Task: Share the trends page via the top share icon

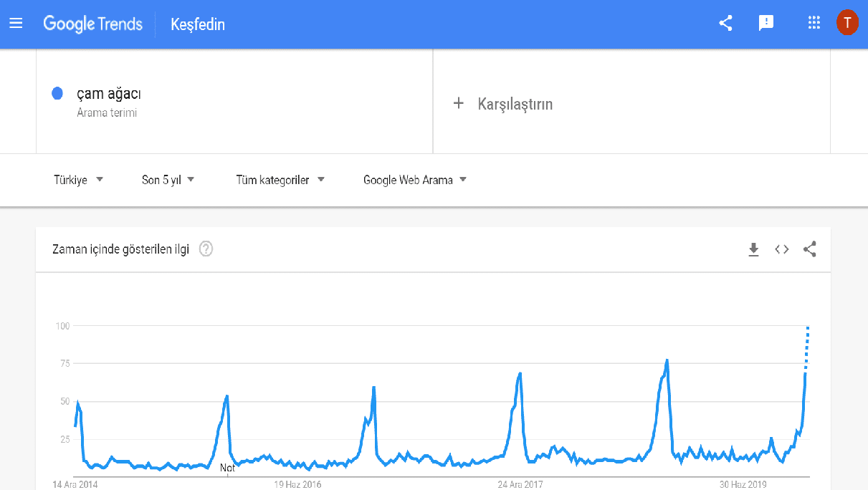Action: click(725, 22)
